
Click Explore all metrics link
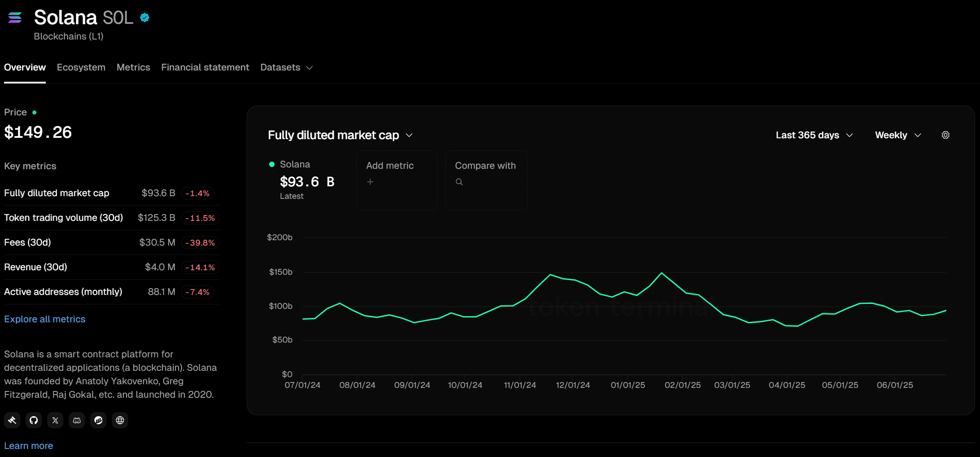(44, 319)
